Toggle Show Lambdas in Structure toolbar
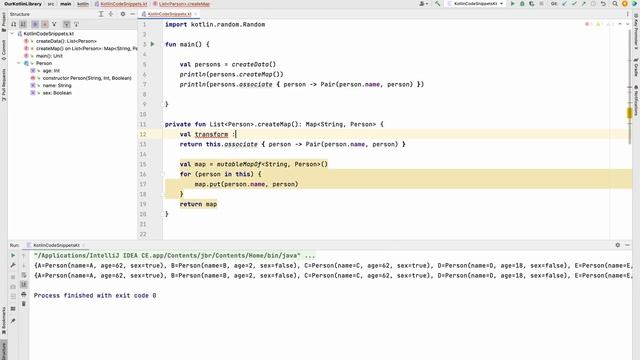The width and height of the screenshot is (640, 360). coord(76,24)
